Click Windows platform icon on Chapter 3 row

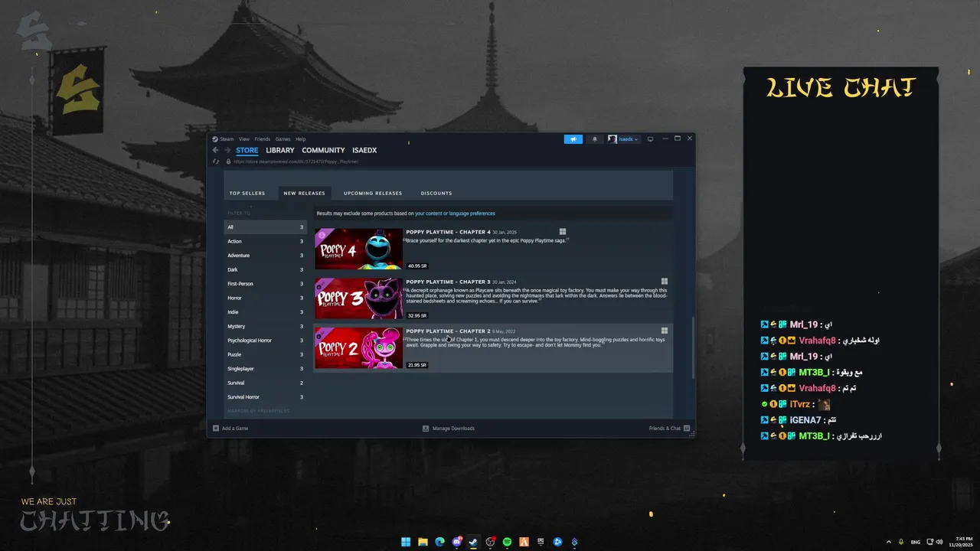[x=665, y=281]
